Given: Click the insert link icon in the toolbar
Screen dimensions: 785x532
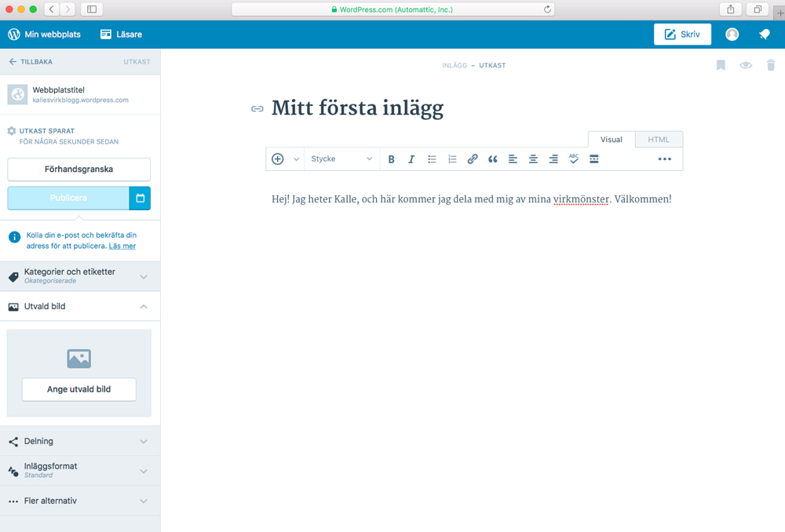Looking at the screenshot, I should pos(473,159).
